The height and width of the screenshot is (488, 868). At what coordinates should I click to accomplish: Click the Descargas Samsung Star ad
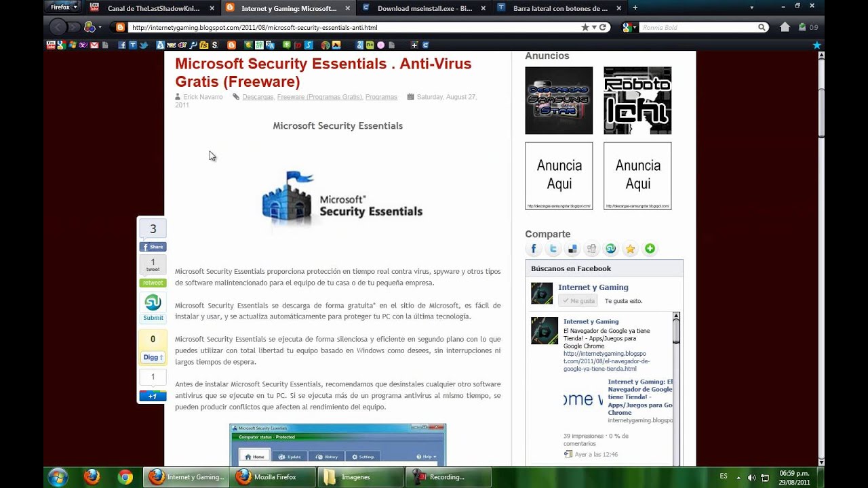[559, 100]
